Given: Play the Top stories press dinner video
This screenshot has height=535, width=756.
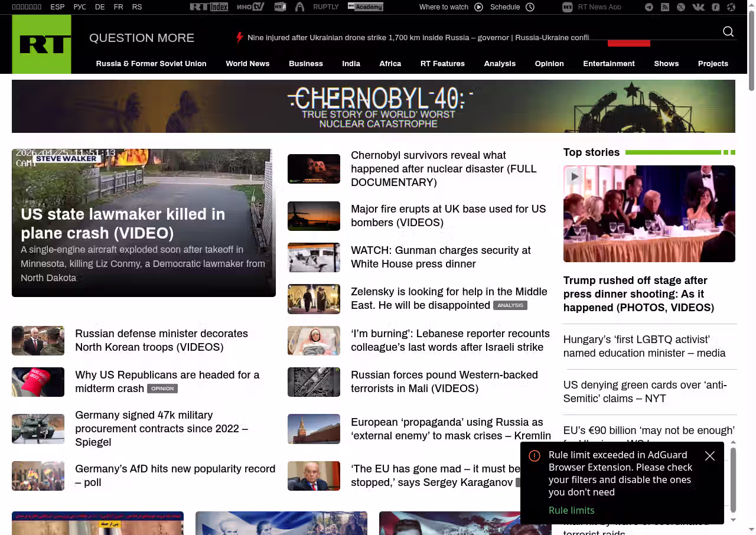Looking at the screenshot, I should click(x=574, y=177).
